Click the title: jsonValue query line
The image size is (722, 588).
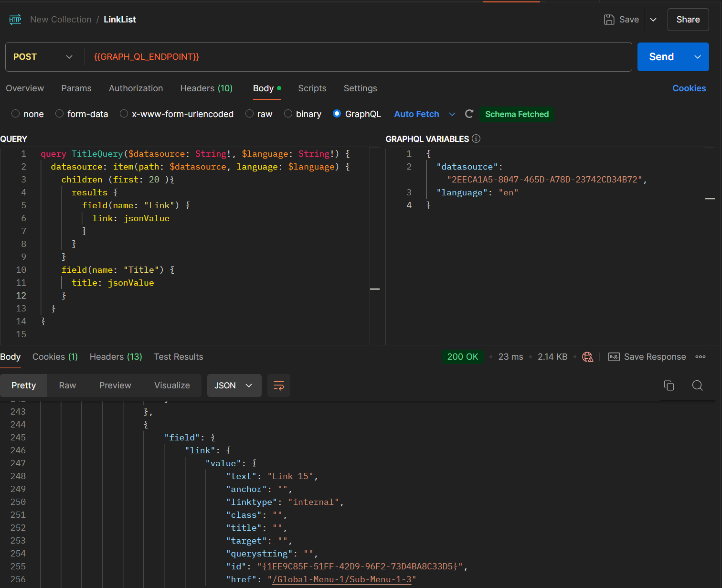tap(113, 283)
